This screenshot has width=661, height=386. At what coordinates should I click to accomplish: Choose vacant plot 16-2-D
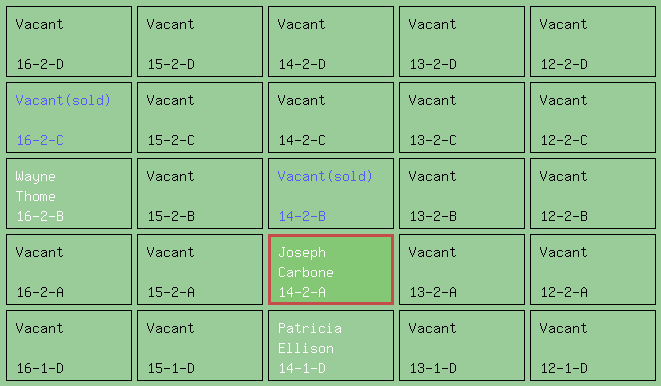(x=69, y=41)
